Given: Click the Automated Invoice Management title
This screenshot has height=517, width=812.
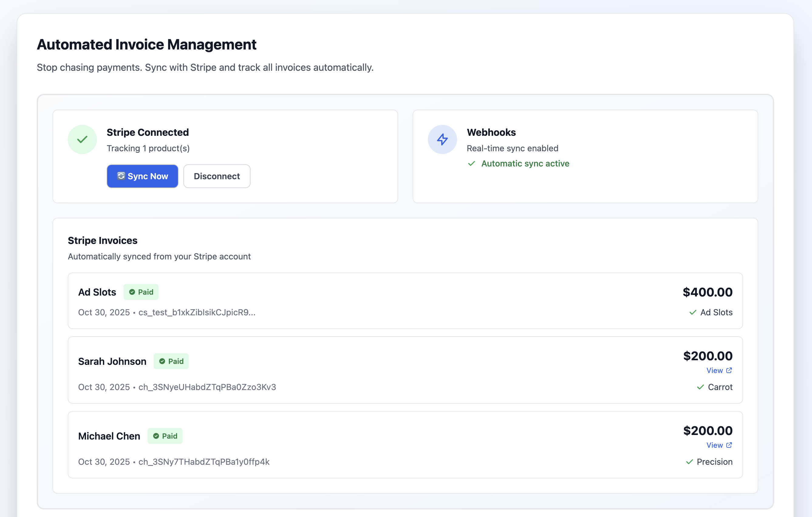Looking at the screenshot, I should (x=146, y=44).
